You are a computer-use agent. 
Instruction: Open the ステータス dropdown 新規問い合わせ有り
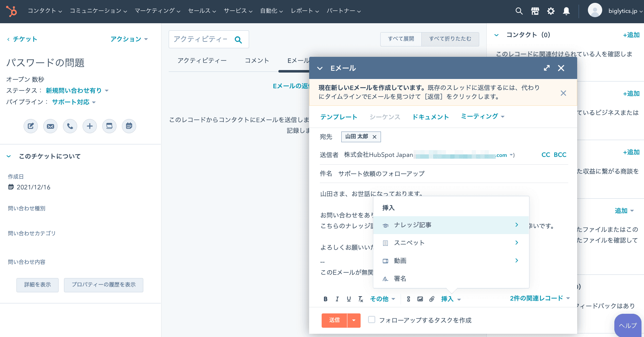point(77,91)
